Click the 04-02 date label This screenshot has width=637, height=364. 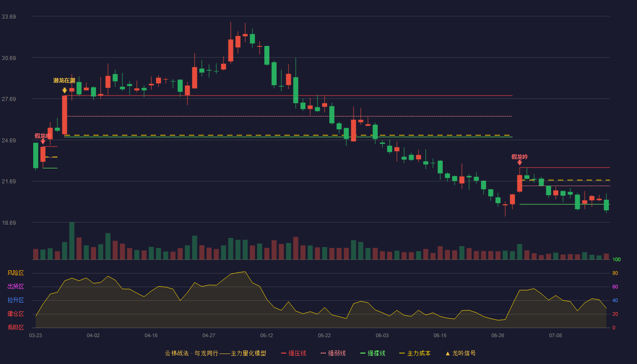click(93, 335)
